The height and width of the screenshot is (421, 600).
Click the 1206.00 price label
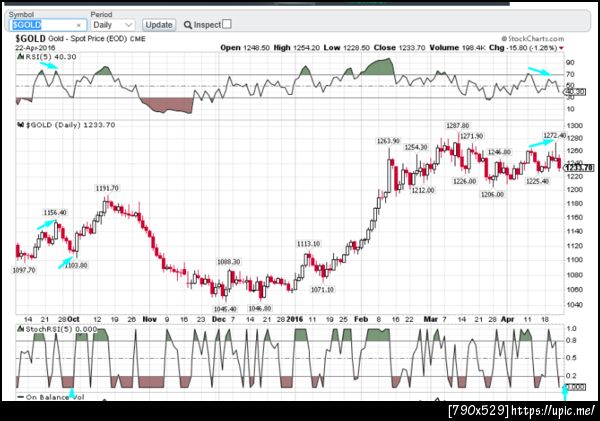pyautogui.click(x=492, y=194)
